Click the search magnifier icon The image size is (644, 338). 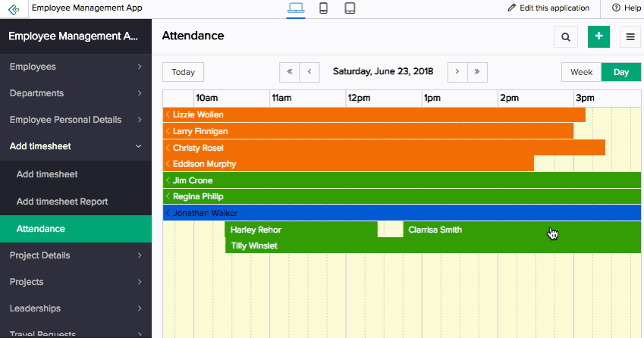click(x=566, y=36)
